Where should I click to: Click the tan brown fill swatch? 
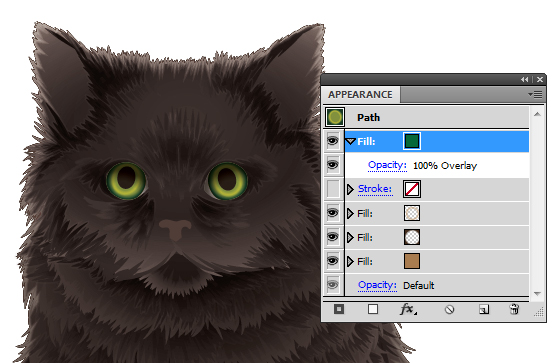point(412,261)
